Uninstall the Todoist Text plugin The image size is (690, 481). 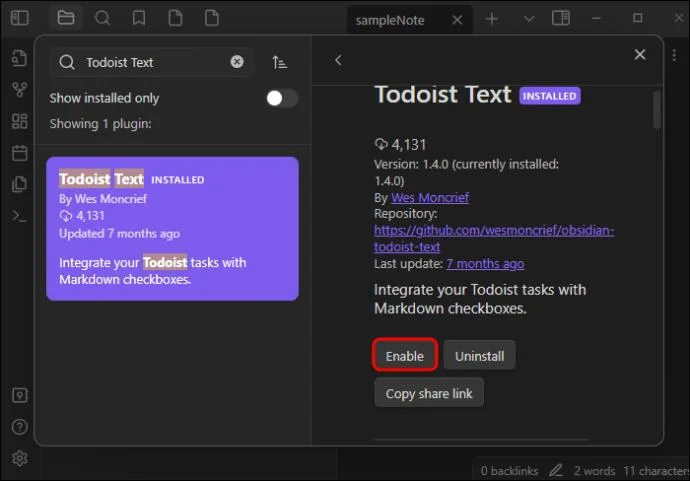[x=480, y=356]
